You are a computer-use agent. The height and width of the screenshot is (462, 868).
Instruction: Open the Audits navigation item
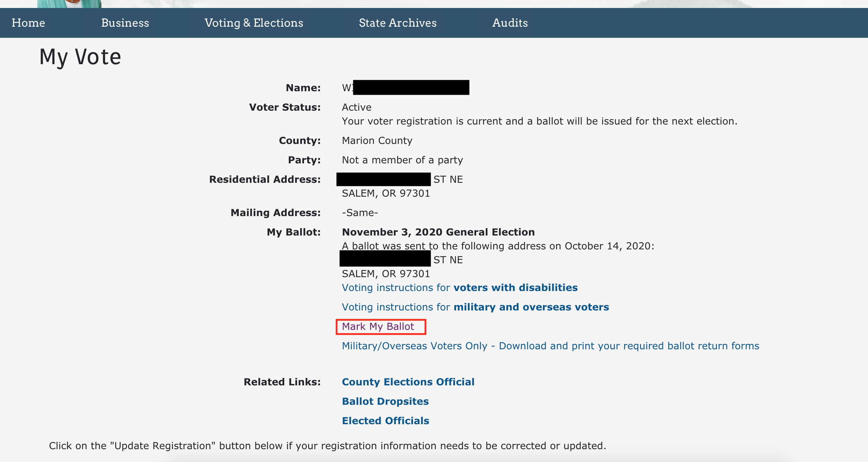[x=510, y=23]
